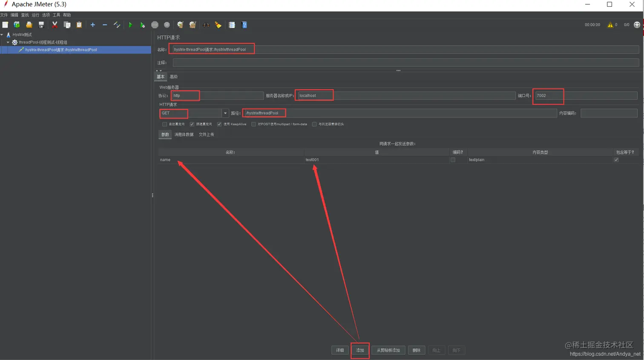Start the test without pauses icon
This screenshot has width=644, height=360.
click(142, 25)
